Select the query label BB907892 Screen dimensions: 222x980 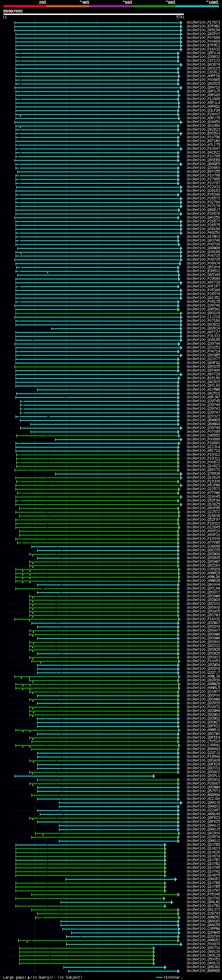13,11
